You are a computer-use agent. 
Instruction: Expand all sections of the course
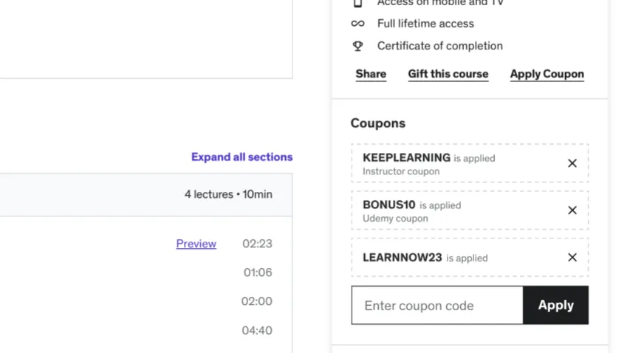click(241, 157)
